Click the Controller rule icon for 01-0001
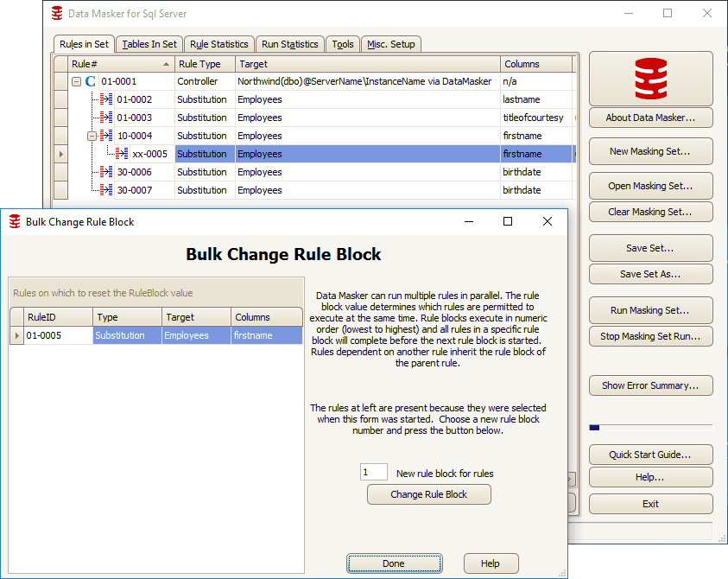 click(91, 81)
